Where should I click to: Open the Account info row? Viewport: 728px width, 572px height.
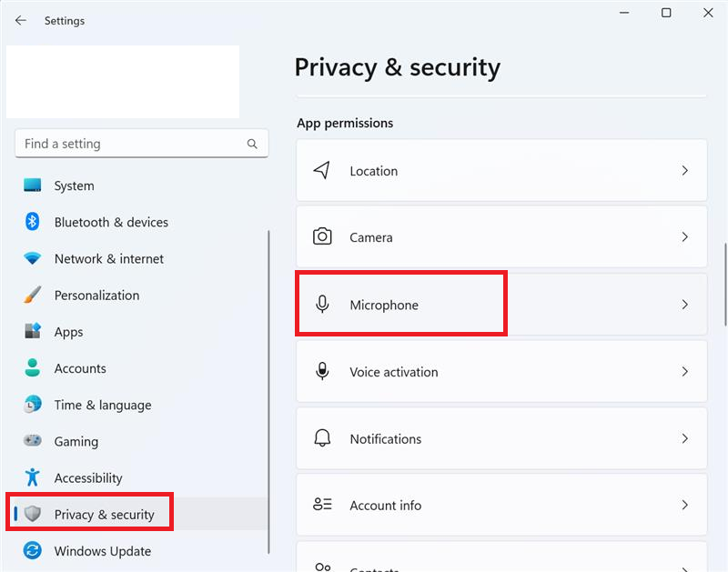coord(501,505)
